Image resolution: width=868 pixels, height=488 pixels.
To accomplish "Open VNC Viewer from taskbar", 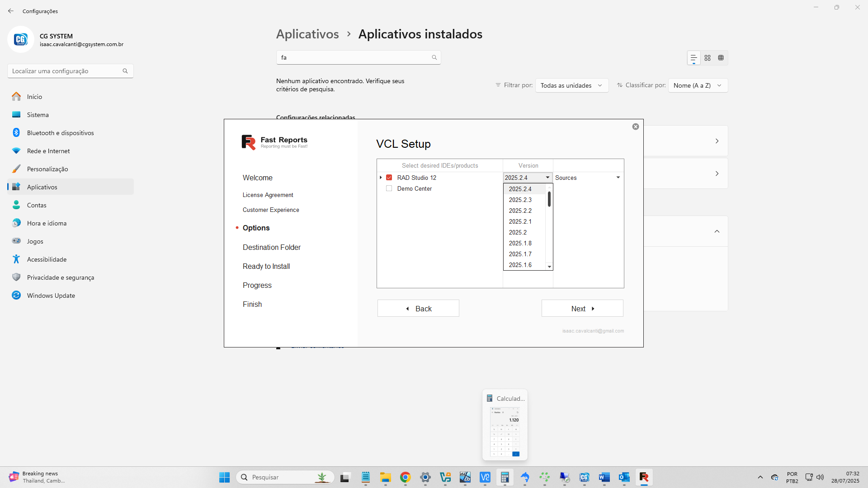I will [x=485, y=477].
